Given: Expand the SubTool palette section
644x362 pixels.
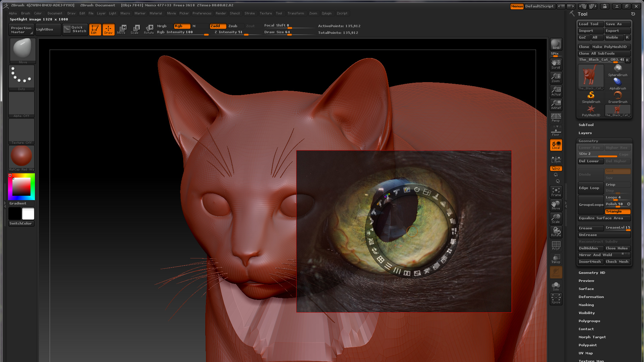Looking at the screenshot, I should coord(586,125).
